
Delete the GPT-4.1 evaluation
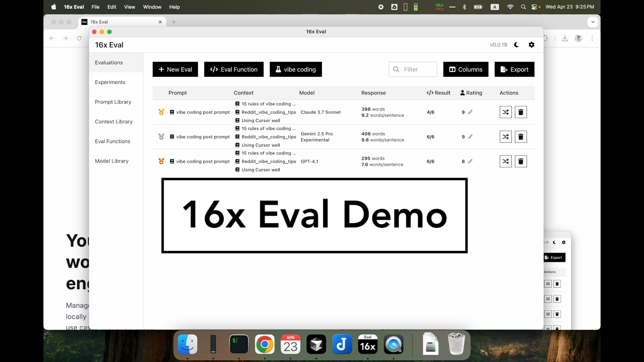coord(521,161)
